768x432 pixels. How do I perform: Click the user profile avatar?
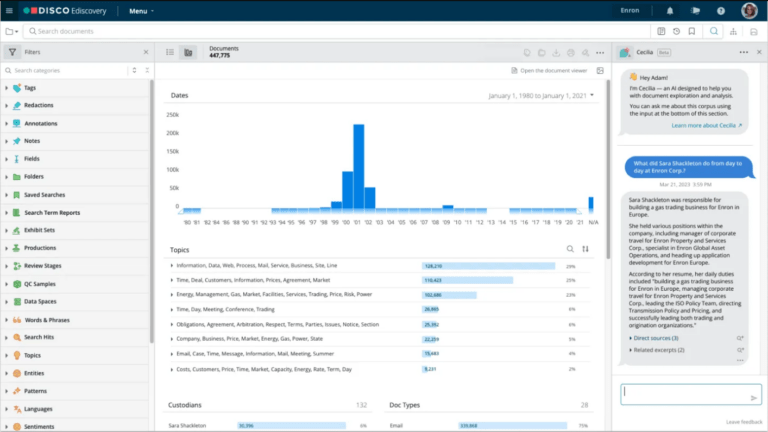(750, 11)
